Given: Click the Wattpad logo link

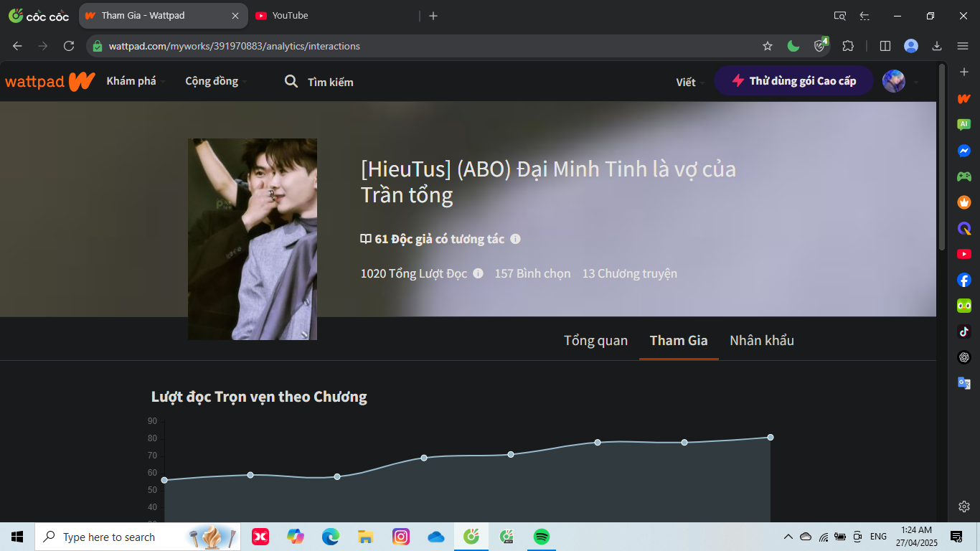Looking at the screenshot, I should click(x=50, y=81).
